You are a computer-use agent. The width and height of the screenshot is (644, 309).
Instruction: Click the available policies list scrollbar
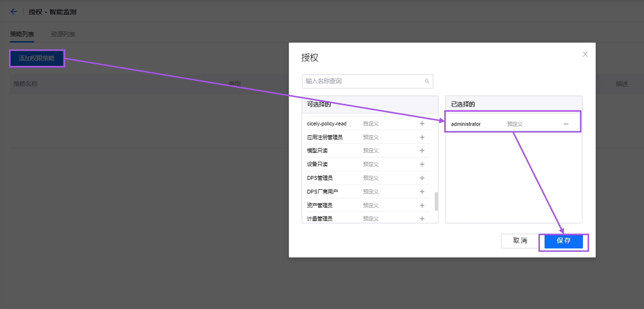coord(436,201)
